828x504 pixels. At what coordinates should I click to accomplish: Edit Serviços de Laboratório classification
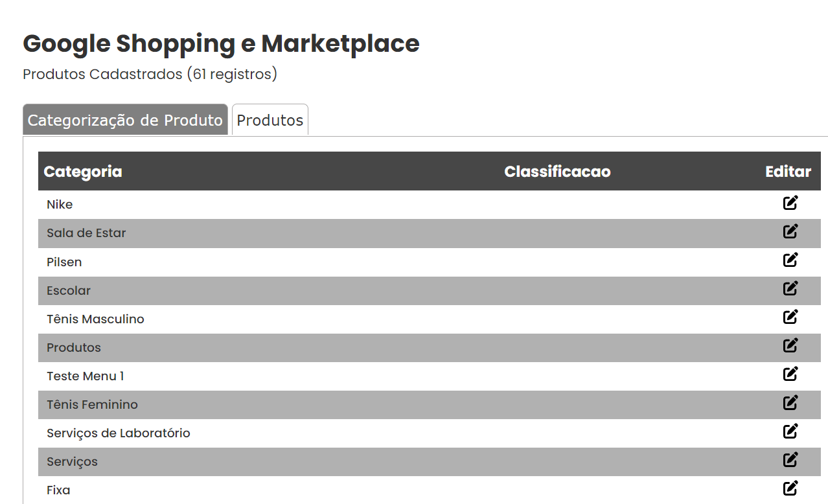point(790,431)
